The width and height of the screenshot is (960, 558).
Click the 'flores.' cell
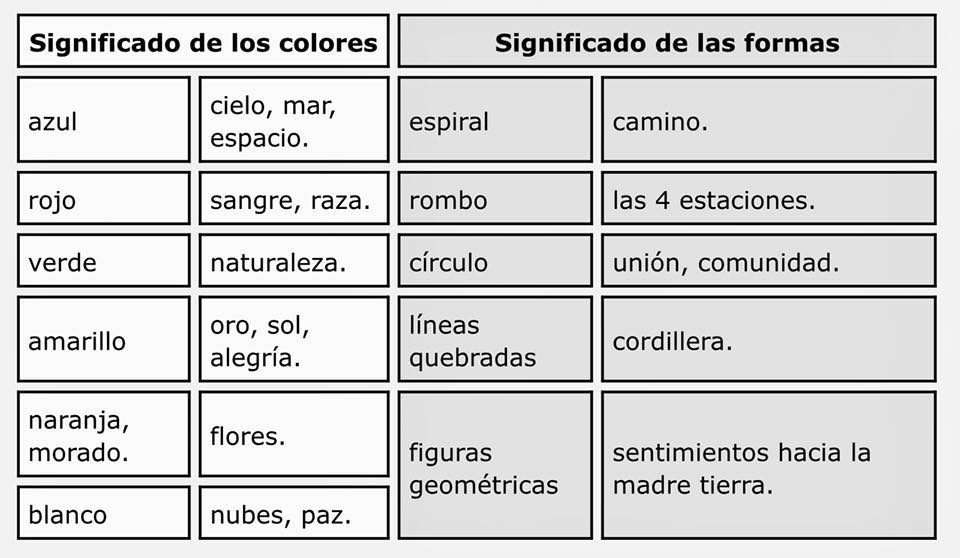pyautogui.click(x=294, y=434)
